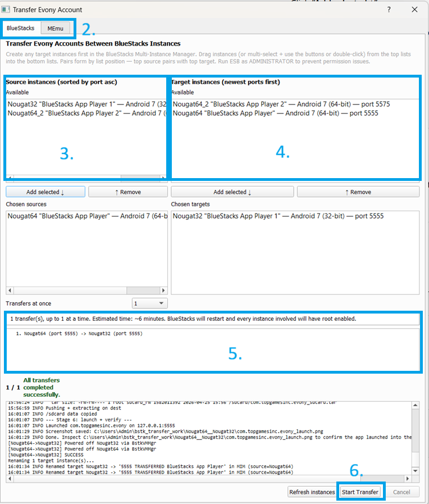429x504 pixels.
Task: Select Nougat32 BlueStacks App Player 1 in available sources
Action: (86, 104)
